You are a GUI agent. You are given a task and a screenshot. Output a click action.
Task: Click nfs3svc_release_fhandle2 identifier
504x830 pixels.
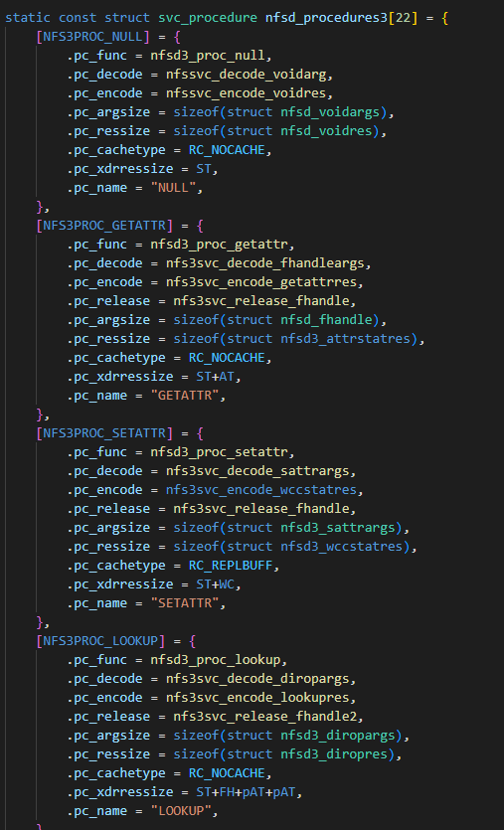click(265, 717)
